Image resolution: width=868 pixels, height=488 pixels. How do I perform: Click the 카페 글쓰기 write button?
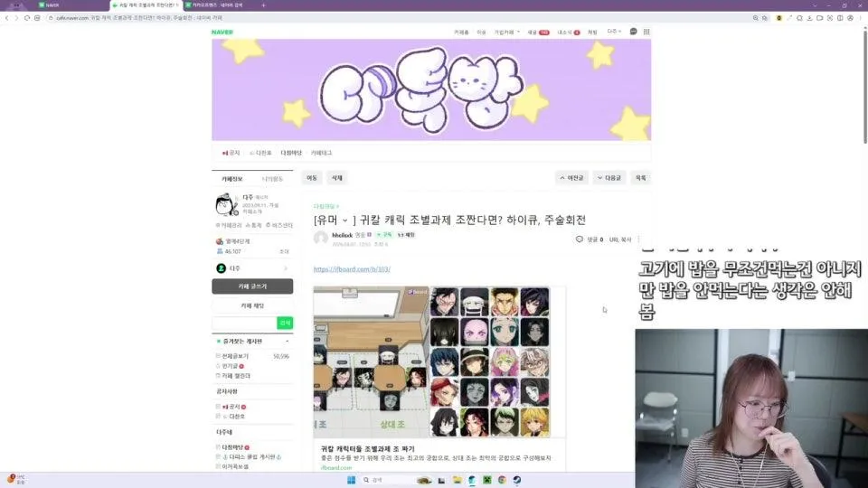pos(252,286)
